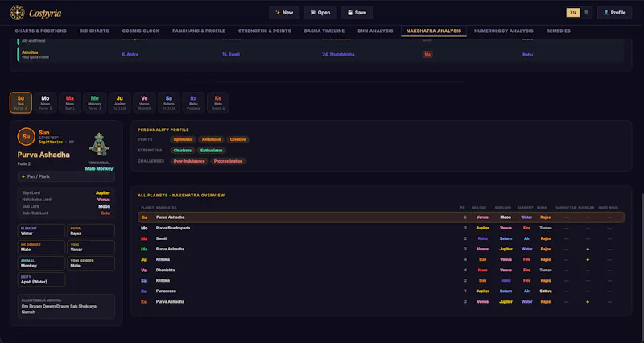Image resolution: width=644 pixels, height=343 pixels.
Task: Select the Mercury (Me) planet chip
Action: tap(94, 102)
